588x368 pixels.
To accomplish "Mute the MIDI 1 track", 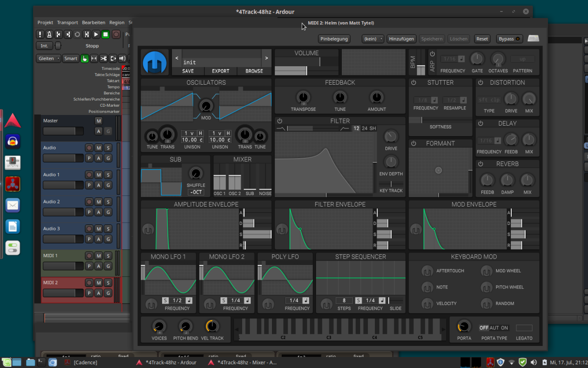I will click(x=99, y=256).
